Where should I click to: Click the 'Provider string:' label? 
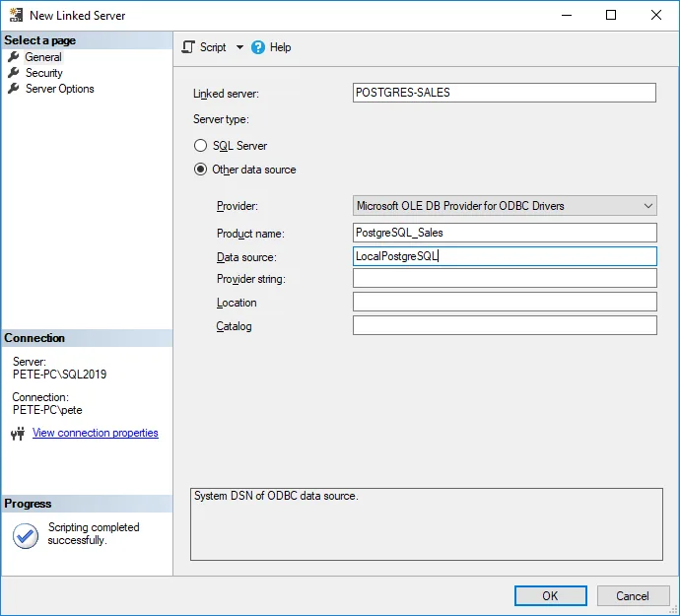(x=251, y=279)
